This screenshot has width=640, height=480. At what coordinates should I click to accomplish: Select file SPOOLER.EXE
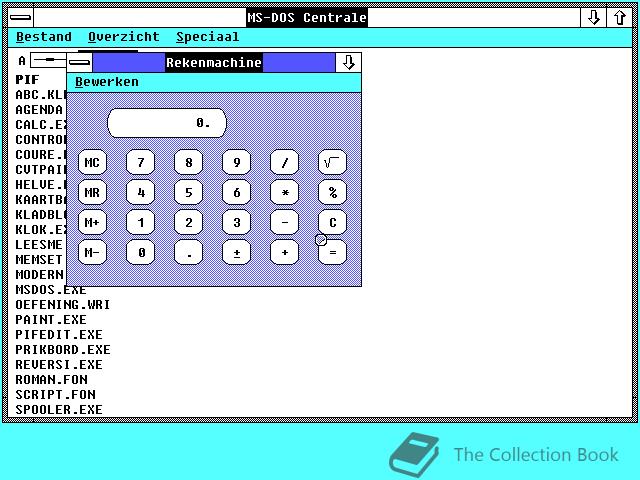coord(59,409)
